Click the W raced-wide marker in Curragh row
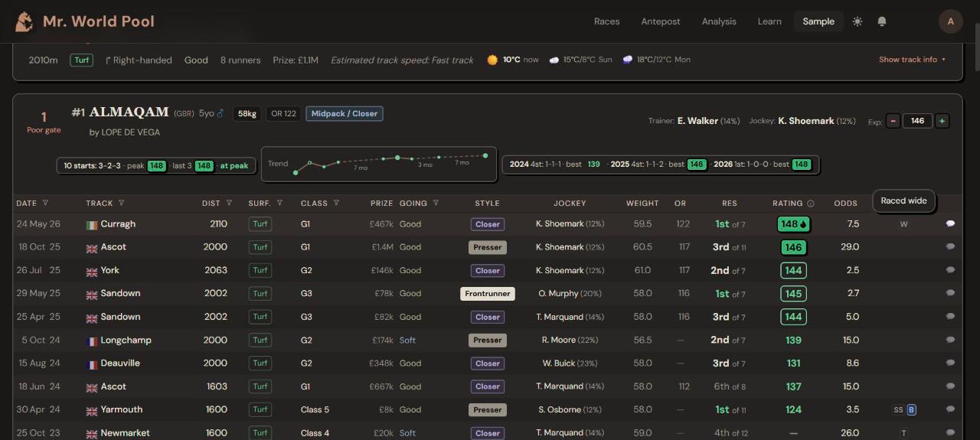The height and width of the screenshot is (440, 980). [x=903, y=224]
